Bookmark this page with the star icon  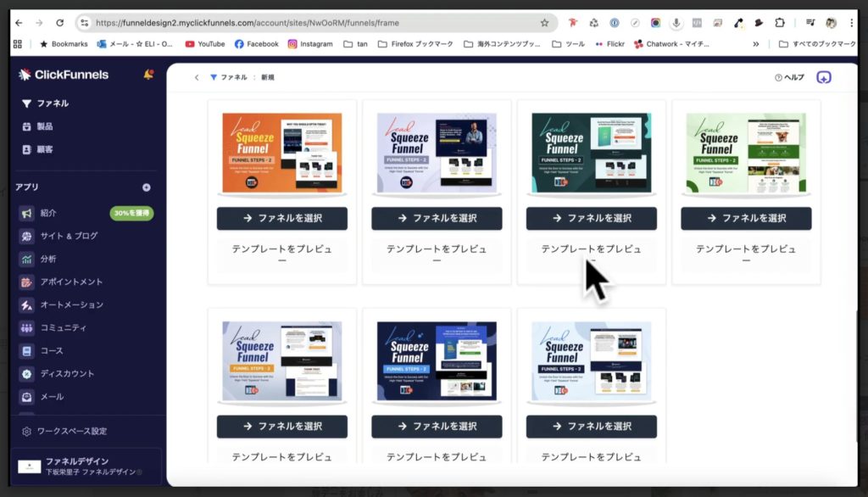544,23
